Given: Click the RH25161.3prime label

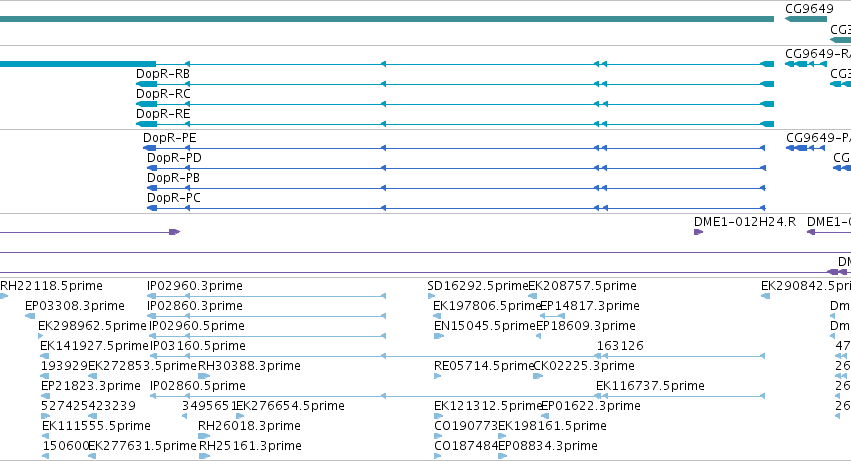Looking at the screenshot, I should 250,447.
